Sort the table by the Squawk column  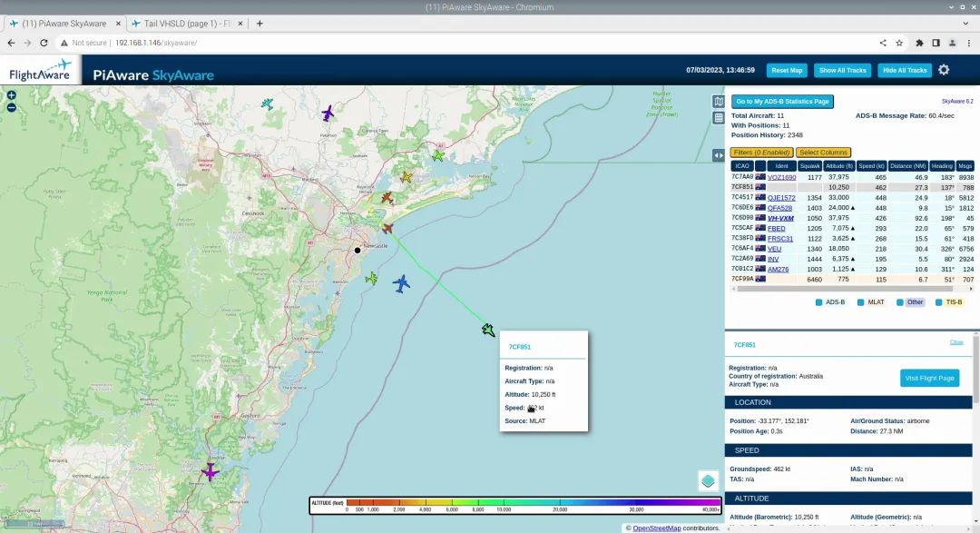pyautogui.click(x=810, y=166)
